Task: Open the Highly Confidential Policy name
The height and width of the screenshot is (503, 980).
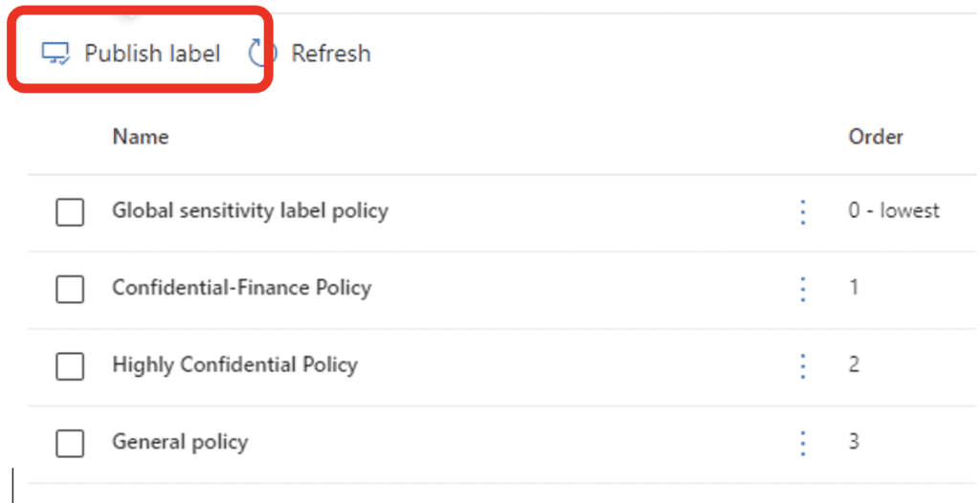Action: 235,365
